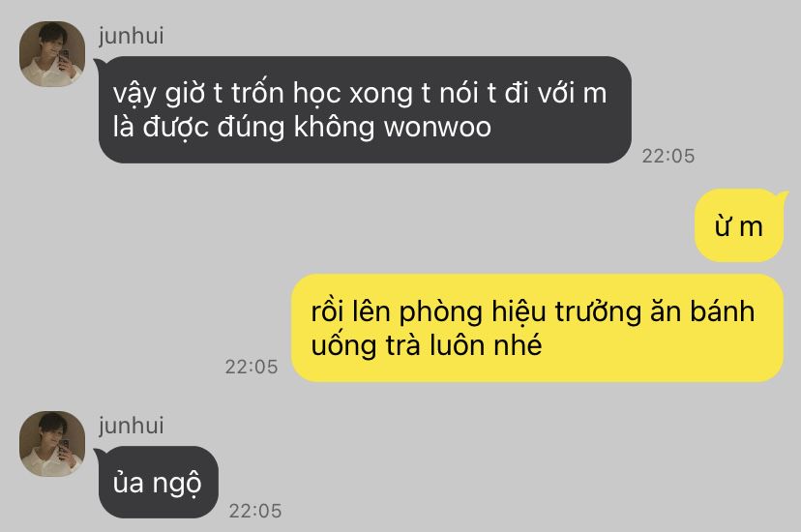Click the 22:05 timestamp beside the first dark message
Screen dimensions: 801x532
click(x=668, y=156)
